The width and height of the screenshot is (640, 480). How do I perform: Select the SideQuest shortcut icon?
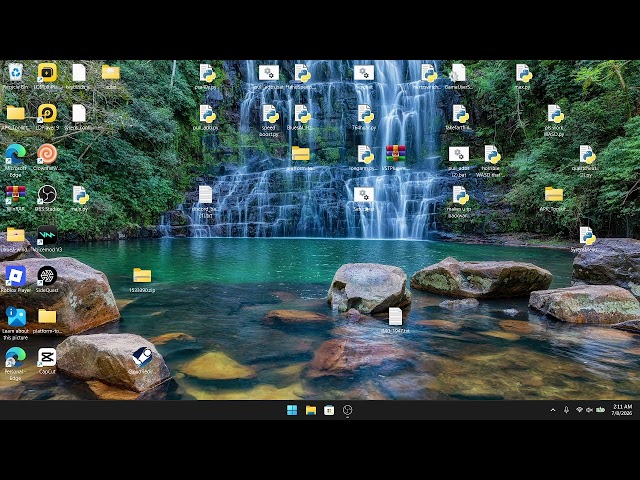point(47,280)
